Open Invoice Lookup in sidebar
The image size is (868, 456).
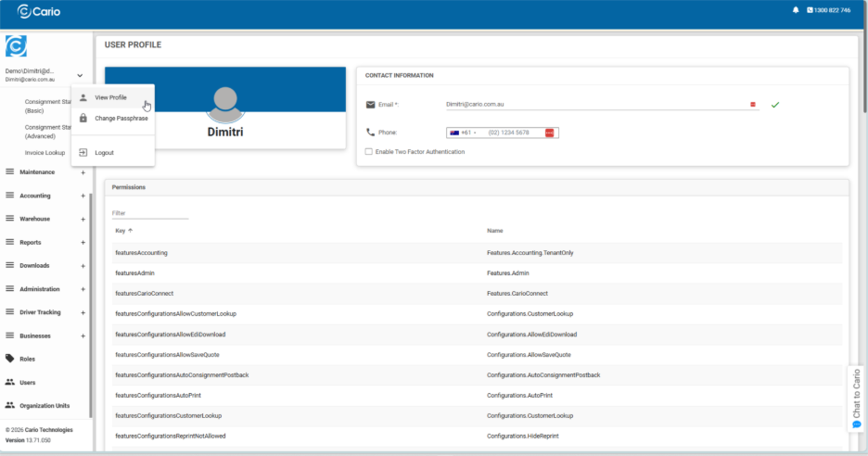(x=45, y=153)
